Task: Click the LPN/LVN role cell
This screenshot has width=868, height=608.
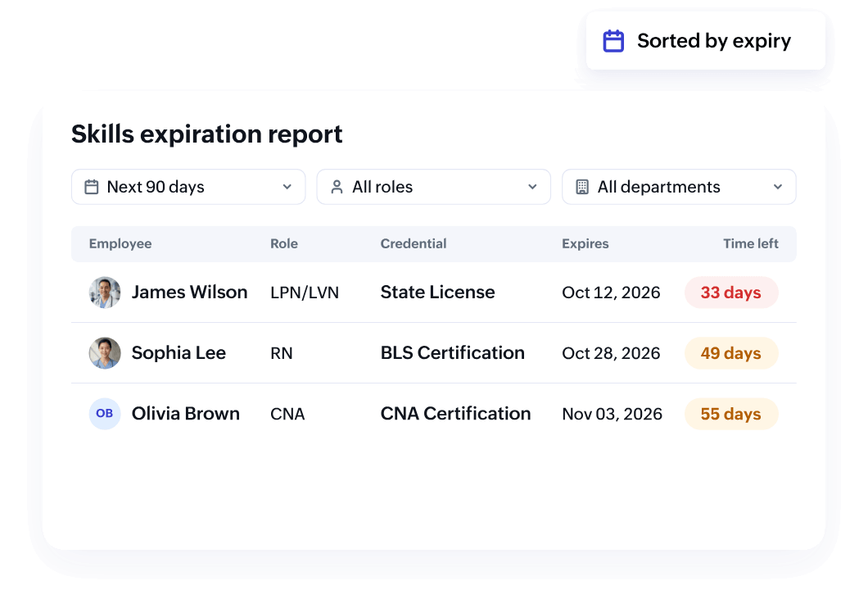Action: coord(305,293)
